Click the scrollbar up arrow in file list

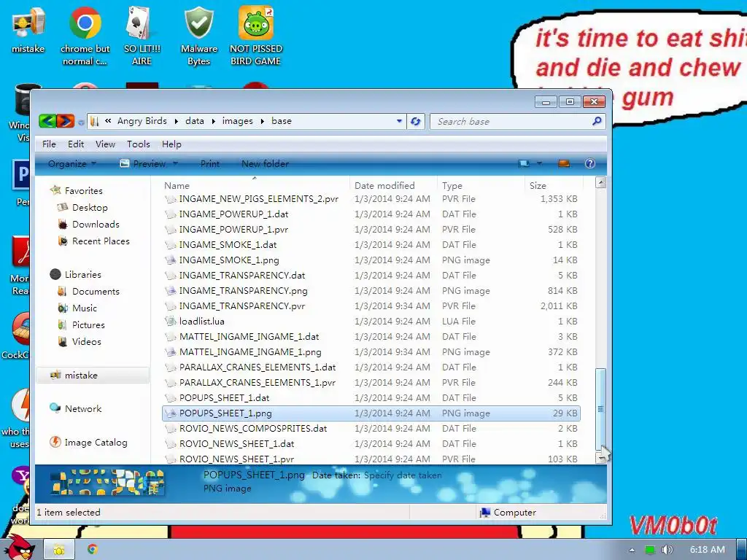601,182
